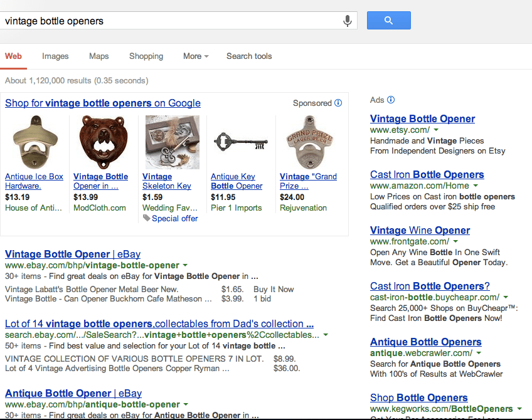This screenshot has width=532, height=420.
Task: Open the Antique Bottle Openers WebCrawler ad
Action: [x=426, y=342]
